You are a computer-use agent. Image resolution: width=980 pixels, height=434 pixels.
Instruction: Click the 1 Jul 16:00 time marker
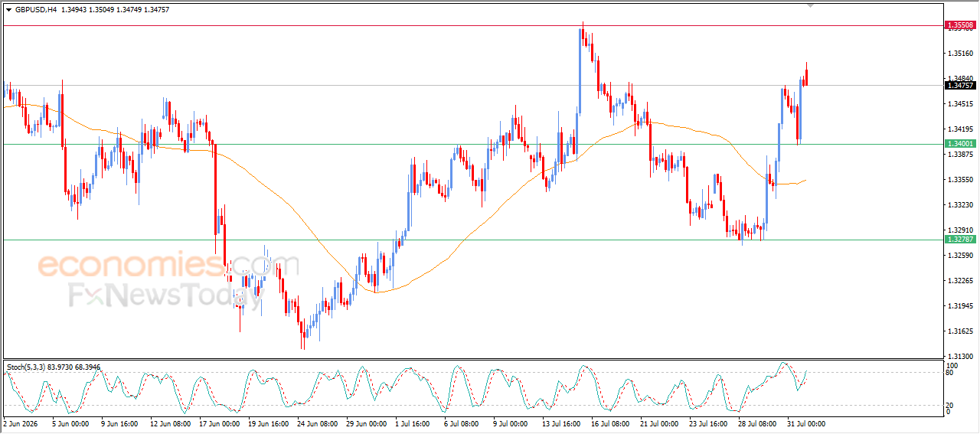click(x=414, y=423)
